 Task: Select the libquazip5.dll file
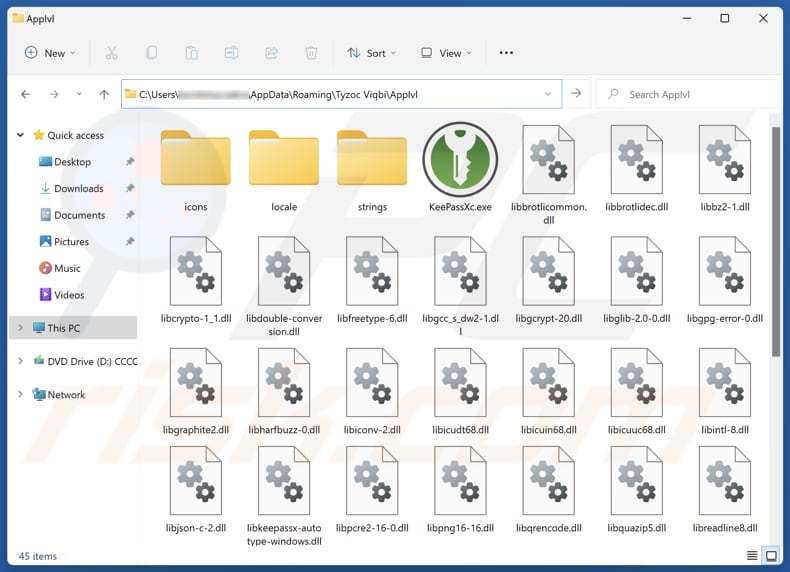pos(637,489)
